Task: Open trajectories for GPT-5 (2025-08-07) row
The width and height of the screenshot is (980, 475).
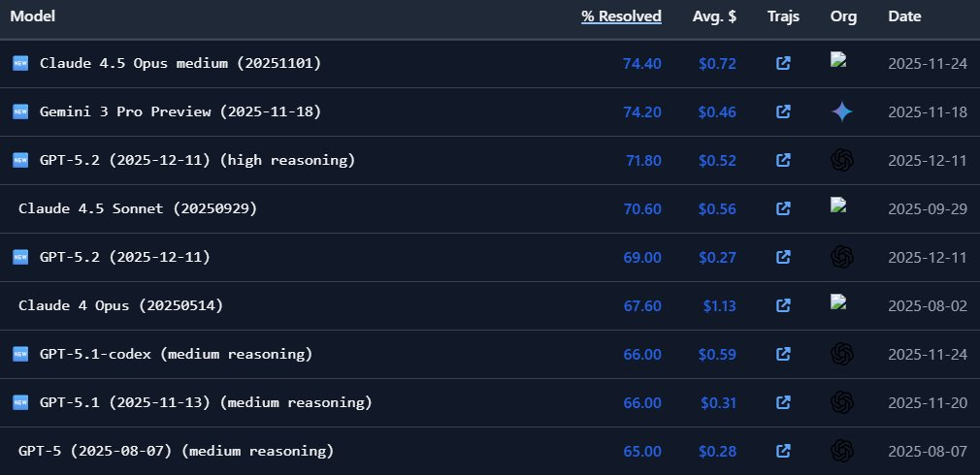Action: (784, 452)
